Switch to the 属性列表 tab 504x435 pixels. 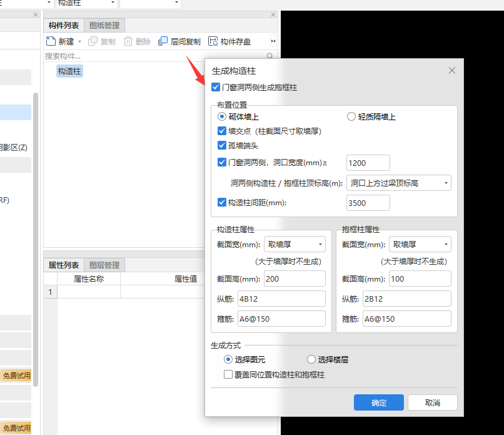point(64,265)
